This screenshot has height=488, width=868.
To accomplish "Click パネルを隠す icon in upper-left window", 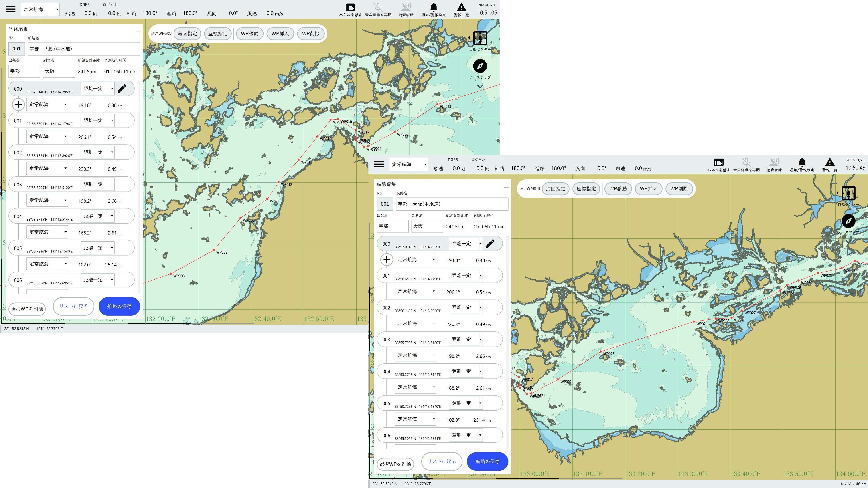I will [350, 7].
